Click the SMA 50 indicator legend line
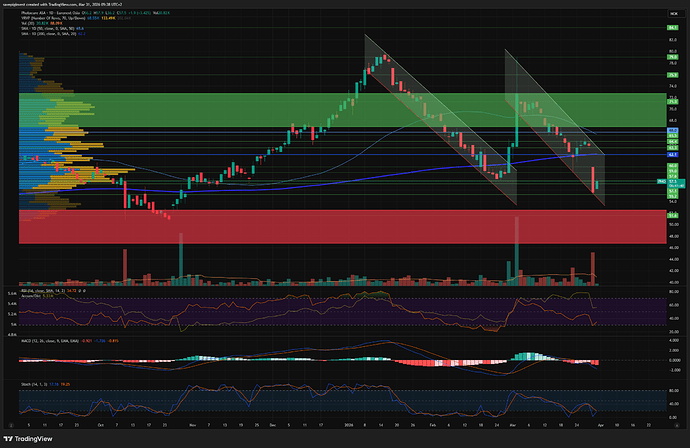The image size is (690, 448). pyautogui.click(x=45, y=30)
